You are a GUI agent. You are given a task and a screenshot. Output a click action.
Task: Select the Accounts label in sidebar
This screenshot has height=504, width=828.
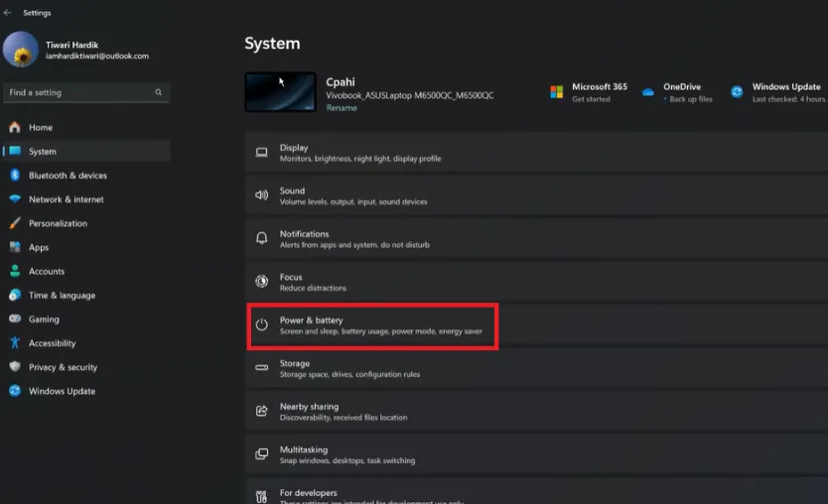[47, 271]
